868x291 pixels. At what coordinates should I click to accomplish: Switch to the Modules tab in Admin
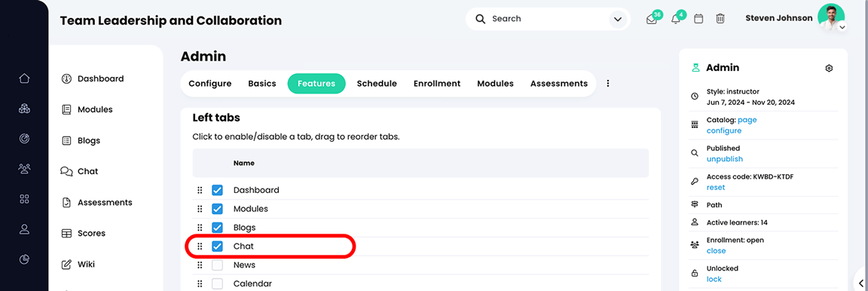click(x=496, y=84)
